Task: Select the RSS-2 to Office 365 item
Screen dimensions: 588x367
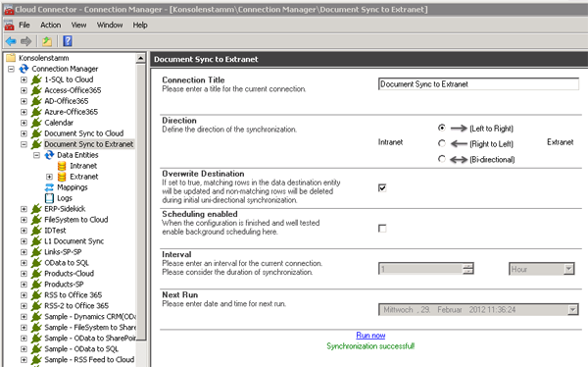Action: click(76, 306)
